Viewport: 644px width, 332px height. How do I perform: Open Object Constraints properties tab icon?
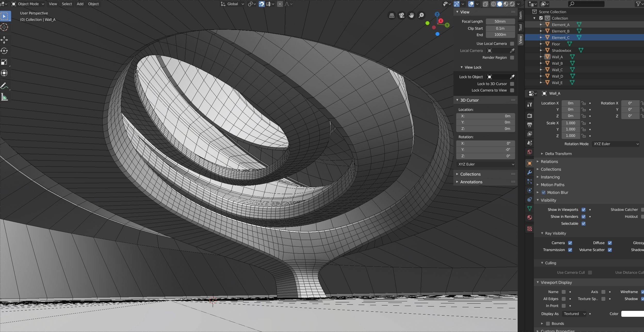[529, 200]
